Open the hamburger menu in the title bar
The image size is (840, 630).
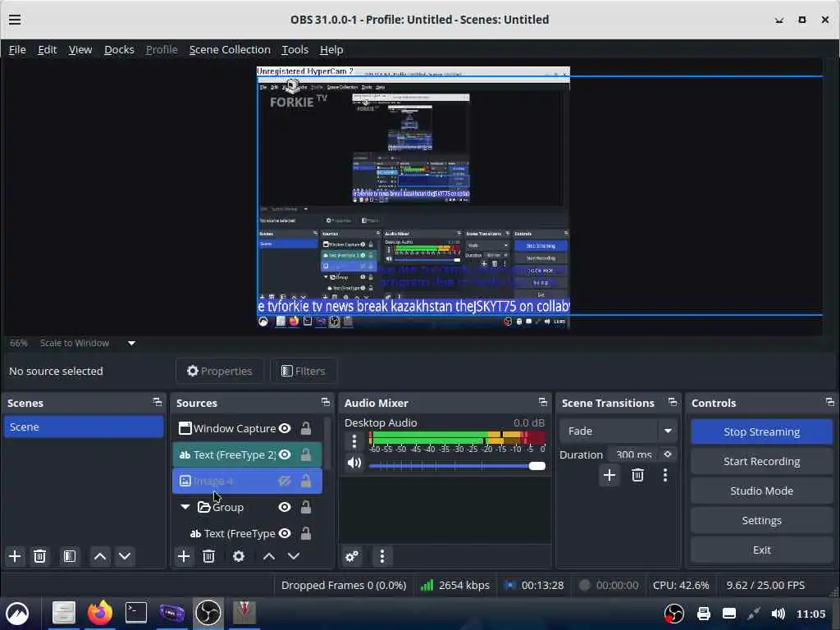click(x=15, y=20)
